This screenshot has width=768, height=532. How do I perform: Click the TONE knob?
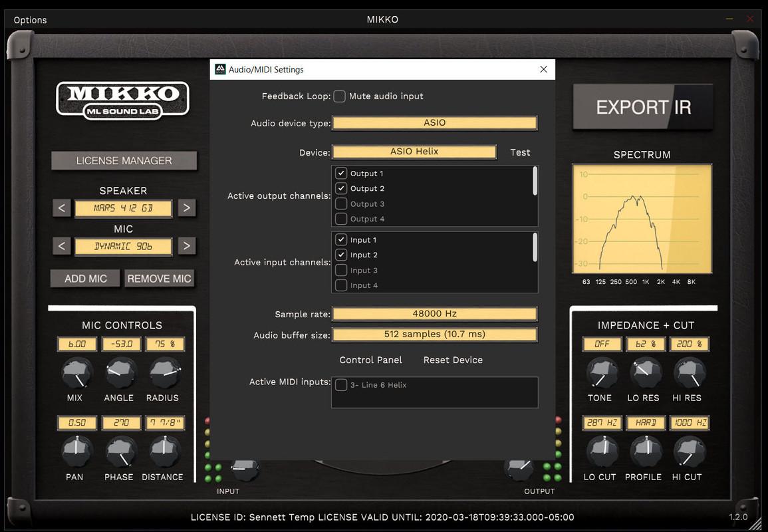click(602, 373)
